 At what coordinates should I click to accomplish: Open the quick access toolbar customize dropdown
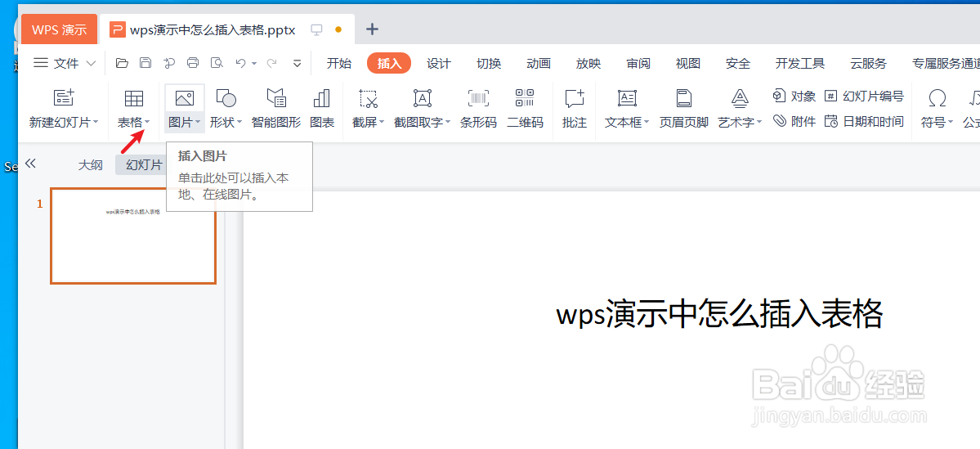[x=297, y=63]
